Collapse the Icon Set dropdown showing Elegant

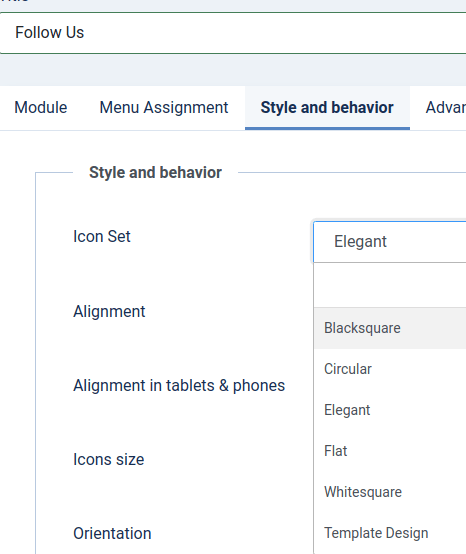390,242
